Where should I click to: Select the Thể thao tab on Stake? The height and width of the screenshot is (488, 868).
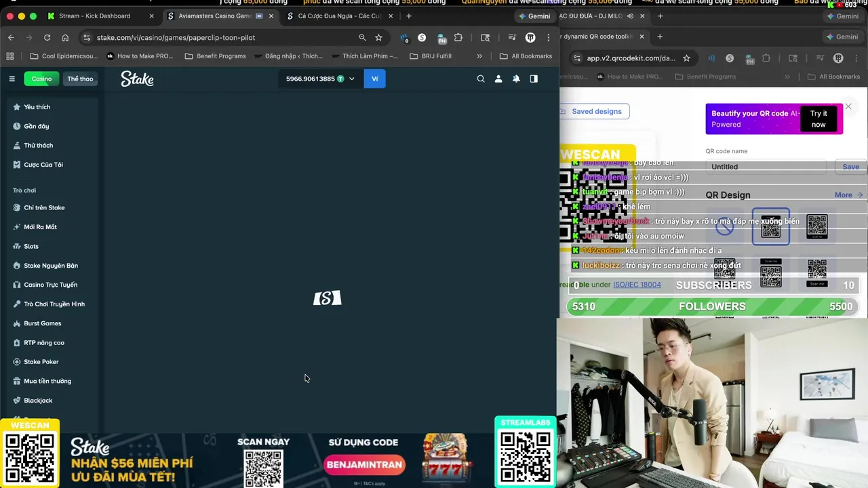pos(80,79)
